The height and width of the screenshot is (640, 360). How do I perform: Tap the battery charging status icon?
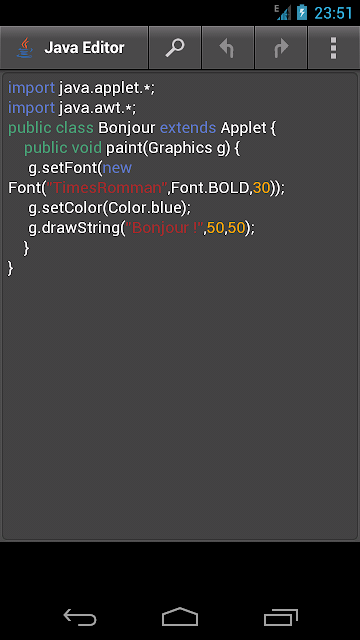(302, 12)
